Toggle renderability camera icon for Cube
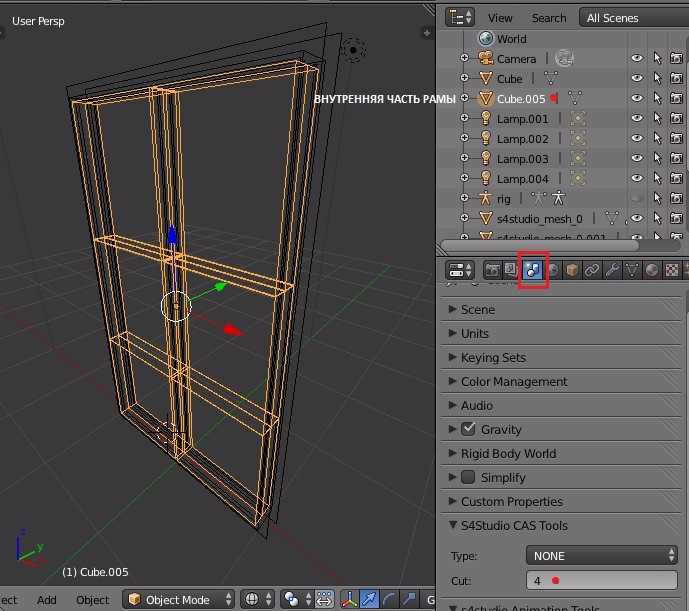 point(676,78)
